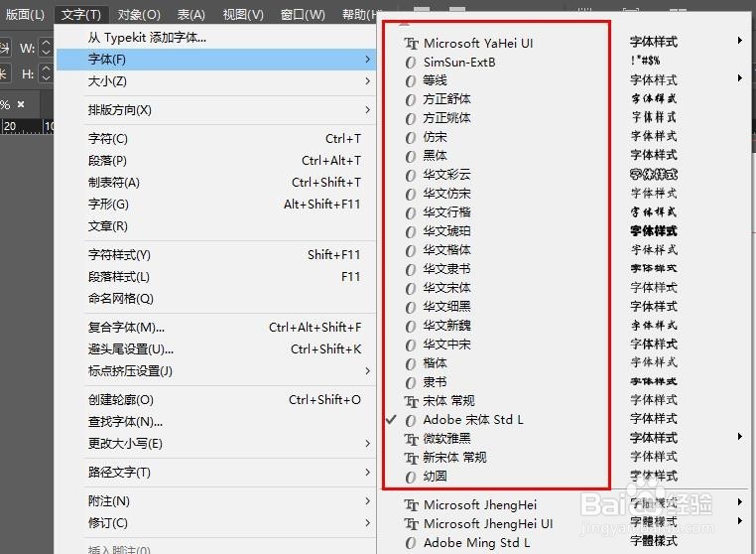
Task: Expand the 字体(F) submenu
Action: coord(215,60)
